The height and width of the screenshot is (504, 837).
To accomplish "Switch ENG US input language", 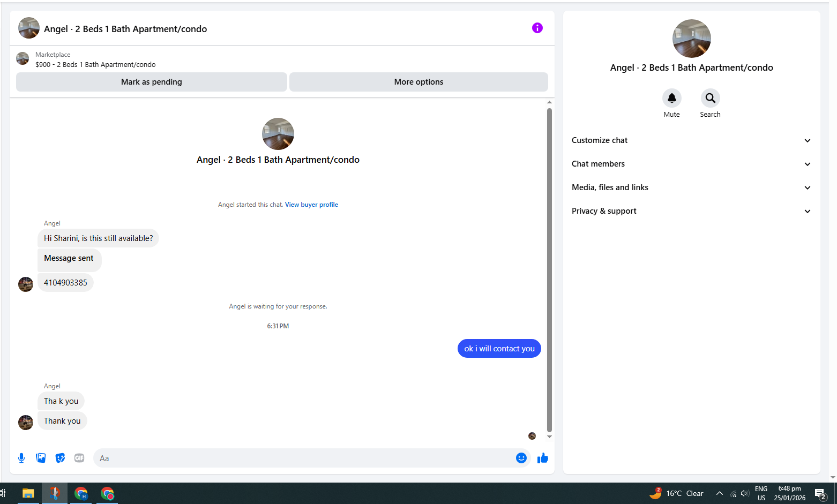I will (x=761, y=493).
